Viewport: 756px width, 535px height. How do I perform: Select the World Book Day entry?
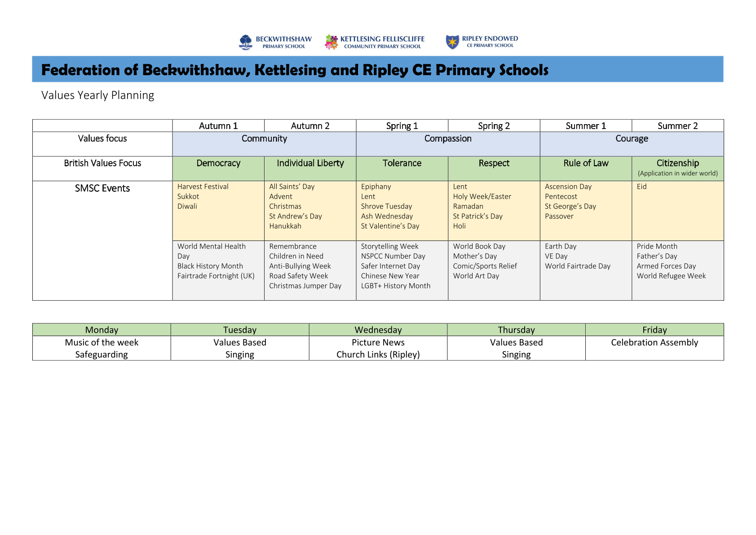pyautogui.click(x=479, y=246)
